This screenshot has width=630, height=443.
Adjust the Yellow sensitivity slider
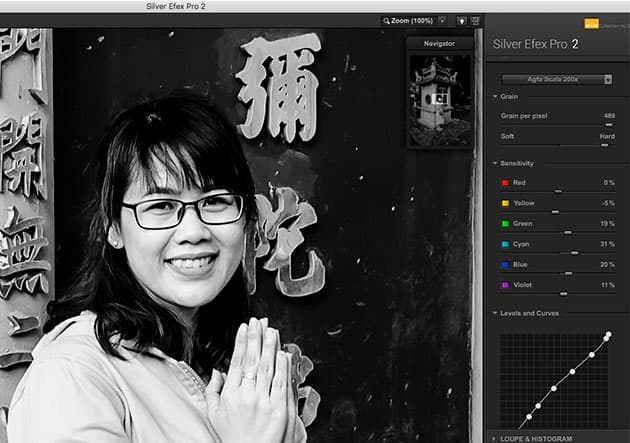555,212
